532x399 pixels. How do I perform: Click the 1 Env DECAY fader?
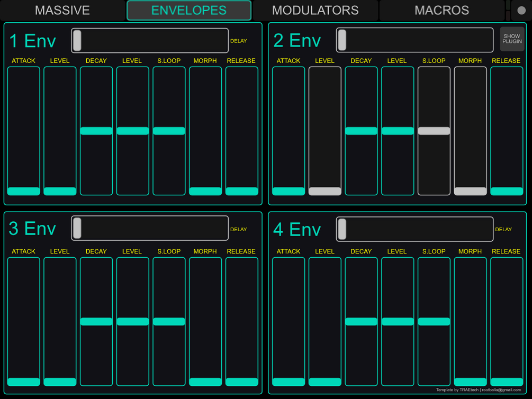tap(96, 131)
